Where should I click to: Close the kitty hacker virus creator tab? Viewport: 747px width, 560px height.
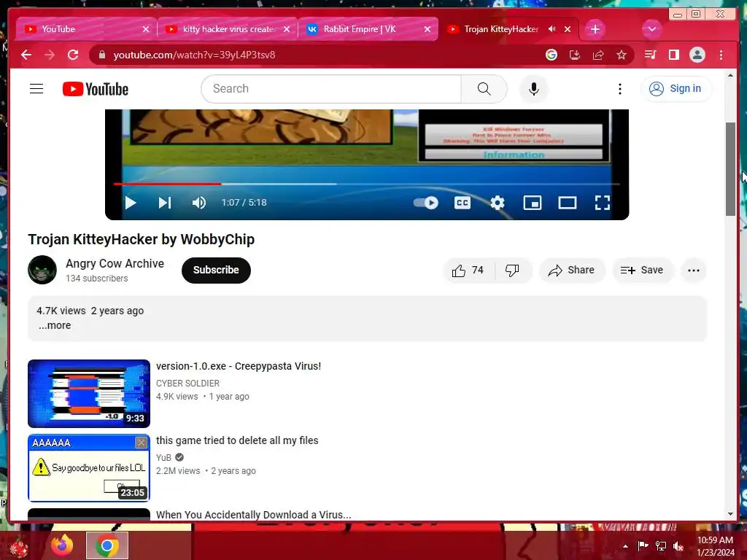click(287, 29)
